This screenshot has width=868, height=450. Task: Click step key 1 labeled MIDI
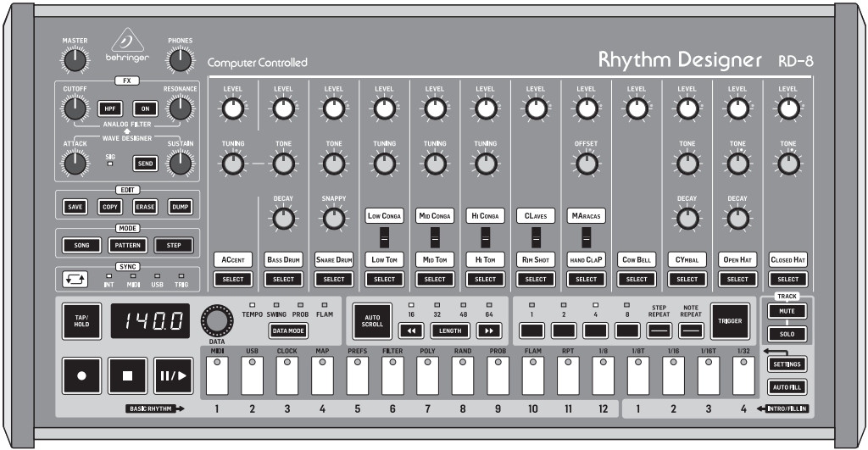[217, 375]
